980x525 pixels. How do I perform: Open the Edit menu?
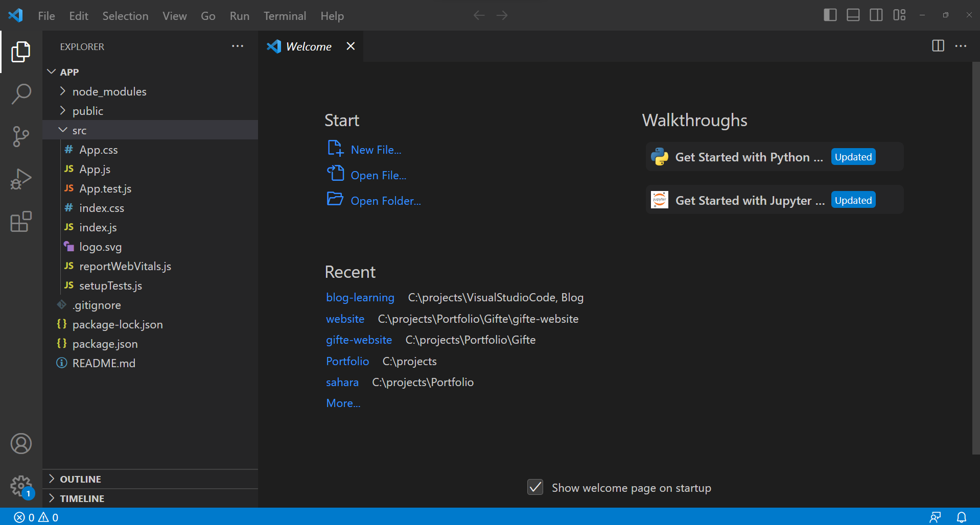click(79, 16)
